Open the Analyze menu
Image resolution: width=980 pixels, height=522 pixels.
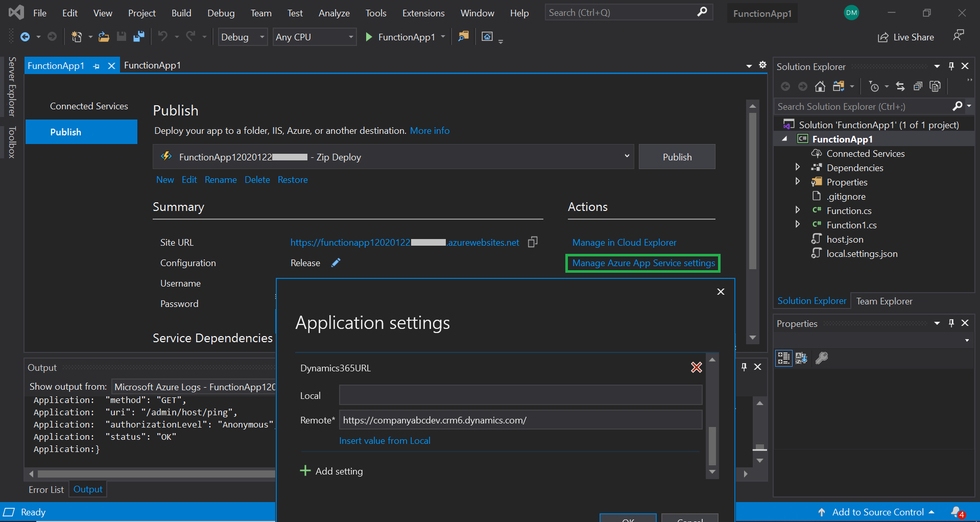coord(334,13)
